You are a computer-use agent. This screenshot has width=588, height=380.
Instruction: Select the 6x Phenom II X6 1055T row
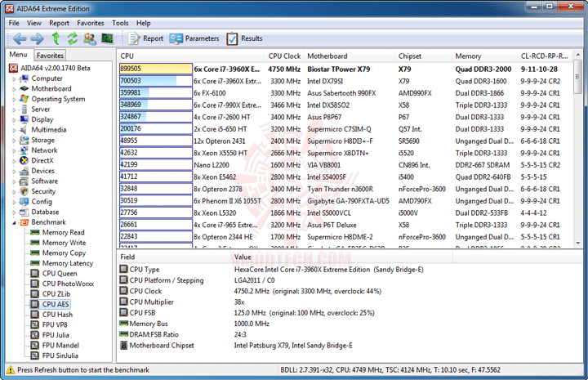[345, 201]
